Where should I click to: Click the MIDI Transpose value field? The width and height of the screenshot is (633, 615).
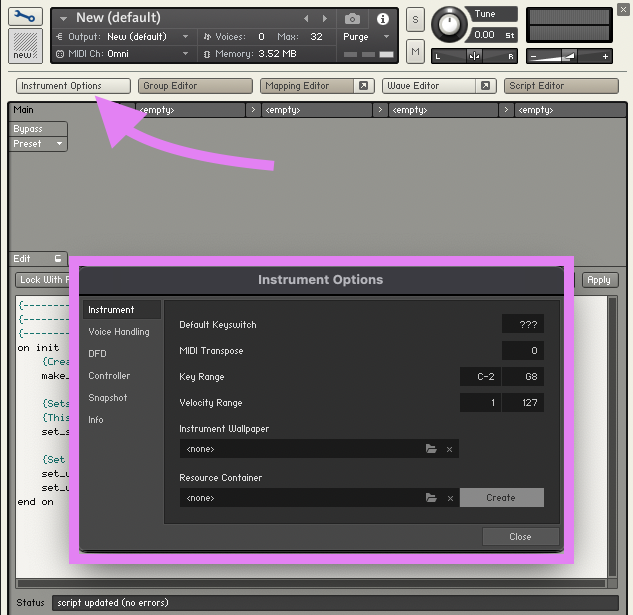[x=523, y=351]
